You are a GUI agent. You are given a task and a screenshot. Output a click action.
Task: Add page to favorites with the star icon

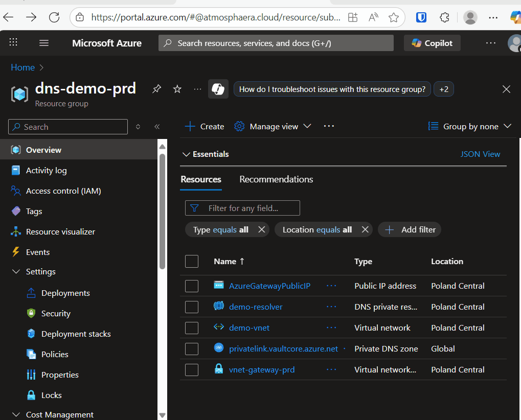(x=394, y=17)
